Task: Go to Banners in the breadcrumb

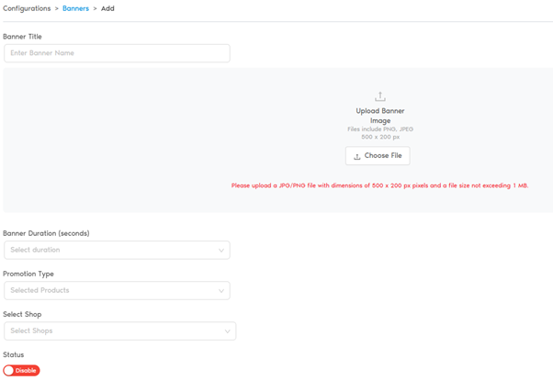Action: click(x=75, y=8)
